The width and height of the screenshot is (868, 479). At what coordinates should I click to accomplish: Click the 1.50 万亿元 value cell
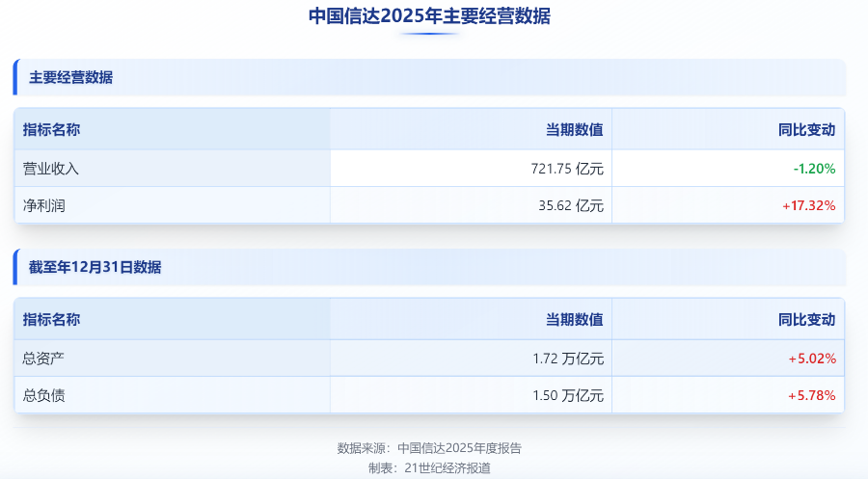(x=568, y=395)
